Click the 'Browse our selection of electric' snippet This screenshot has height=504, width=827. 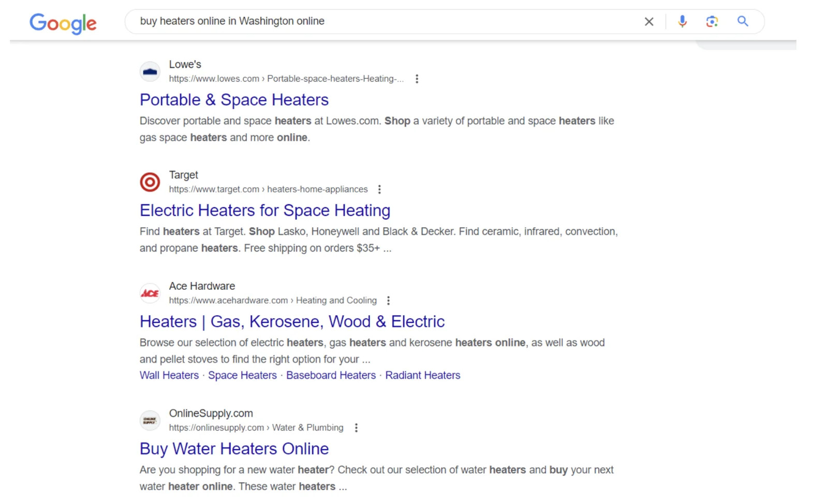coord(372,351)
